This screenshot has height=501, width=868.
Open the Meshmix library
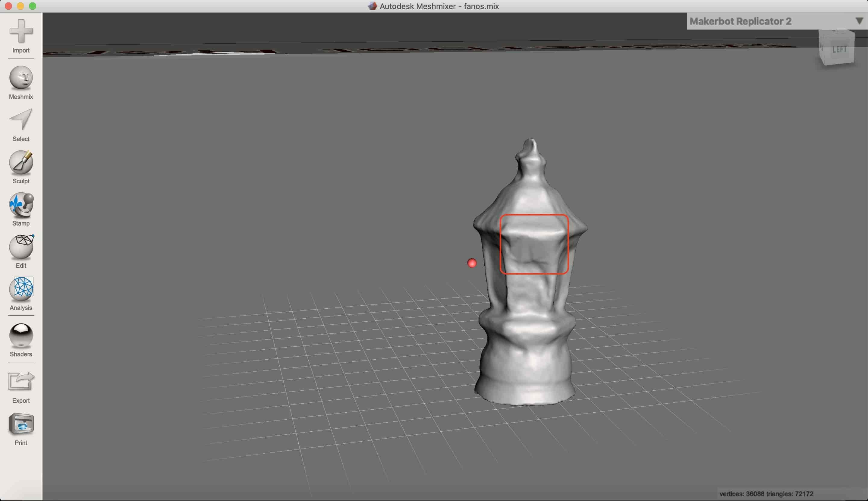(x=21, y=83)
